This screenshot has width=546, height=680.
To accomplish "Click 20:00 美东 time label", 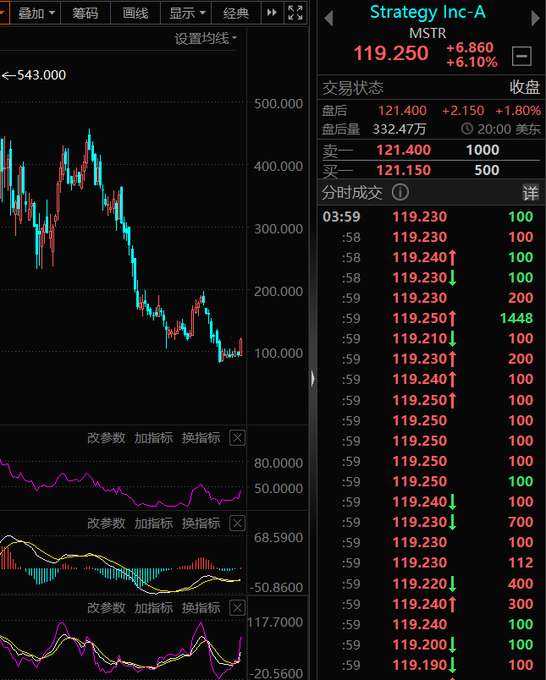I will pos(508,129).
